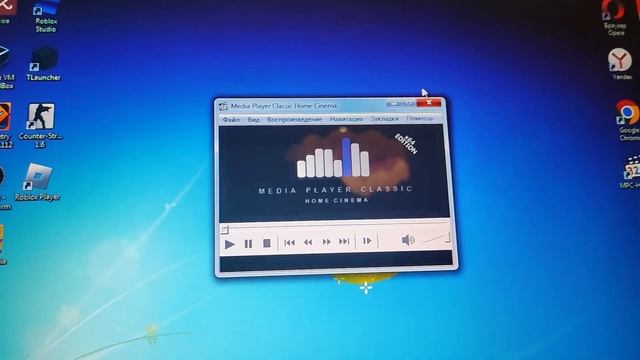Select the Yandex browser desktop icon
Viewport: 640px width, 360px height.
tap(620, 64)
